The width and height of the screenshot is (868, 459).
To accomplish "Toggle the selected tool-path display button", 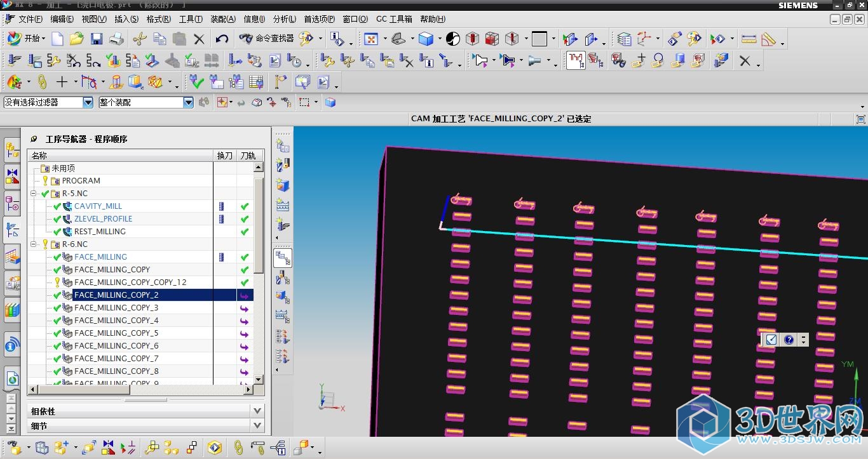I will 576,61.
